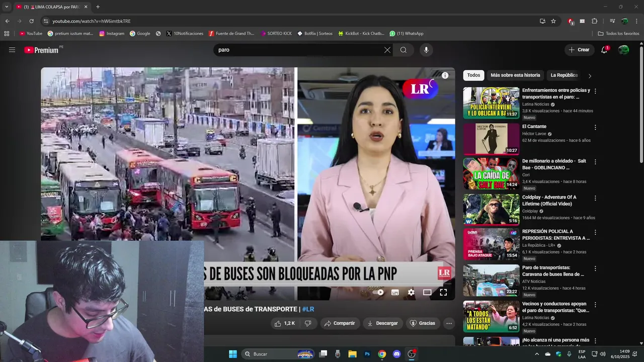
Task: Open the '10Notificaciones' bookmark
Action: [x=184, y=34]
